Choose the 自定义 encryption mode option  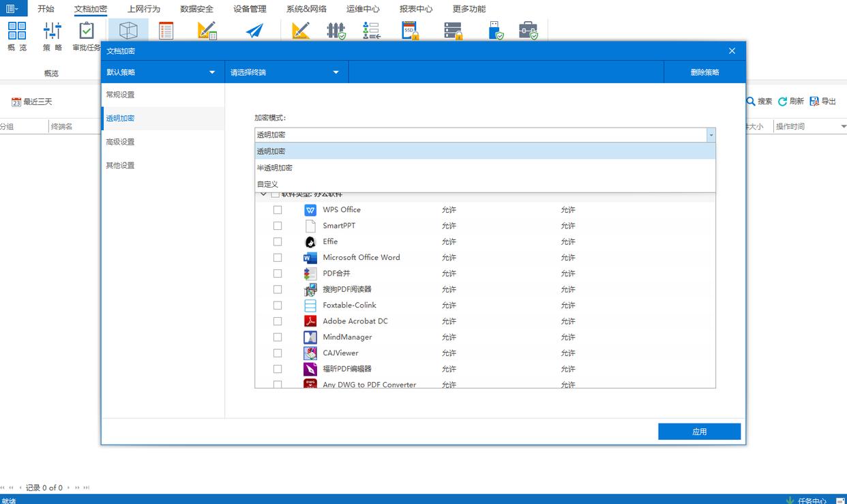[x=268, y=184]
